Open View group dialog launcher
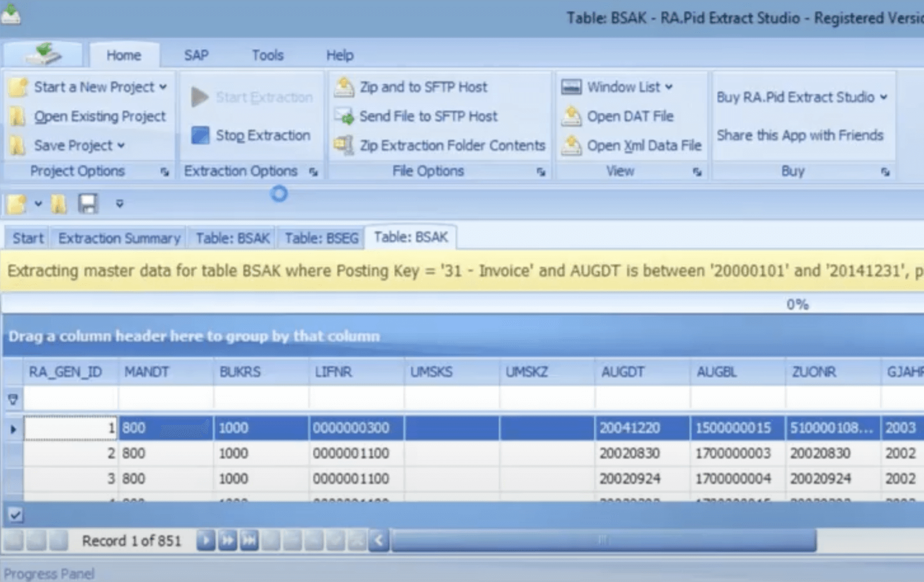924x582 pixels. 697,172
